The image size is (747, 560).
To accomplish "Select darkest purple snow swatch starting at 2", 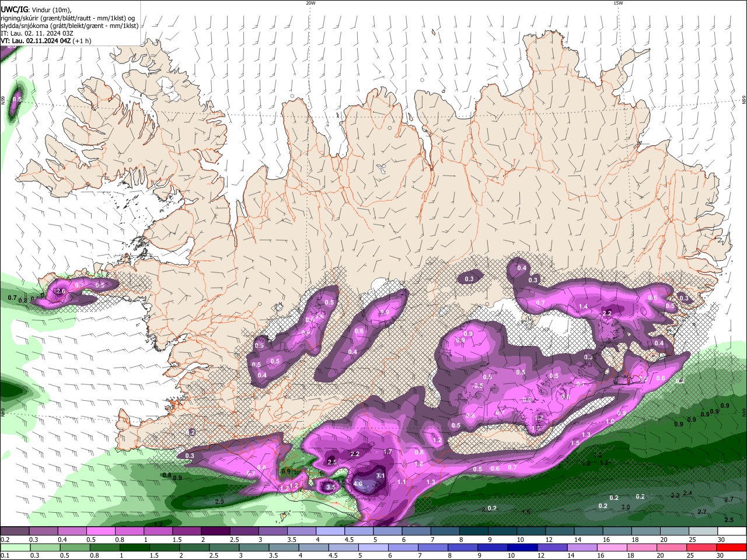I will (215, 531).
